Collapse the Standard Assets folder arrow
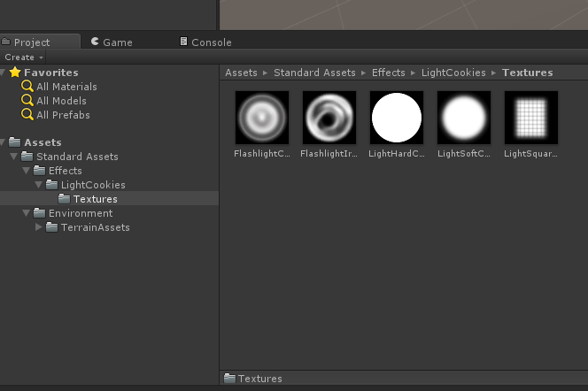 tap(13, 157)
